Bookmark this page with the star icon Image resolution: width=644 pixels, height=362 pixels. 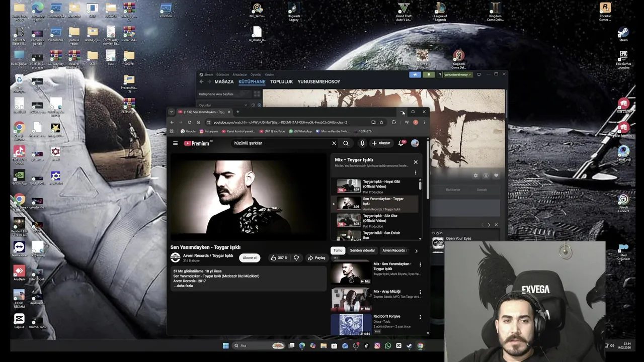point(381,122)
